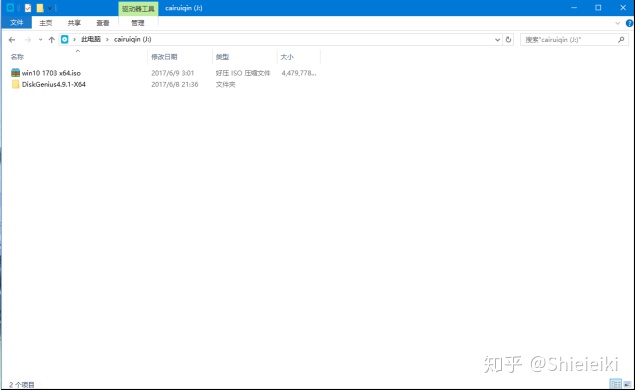Open recent locations dropdown arrow

40,40
